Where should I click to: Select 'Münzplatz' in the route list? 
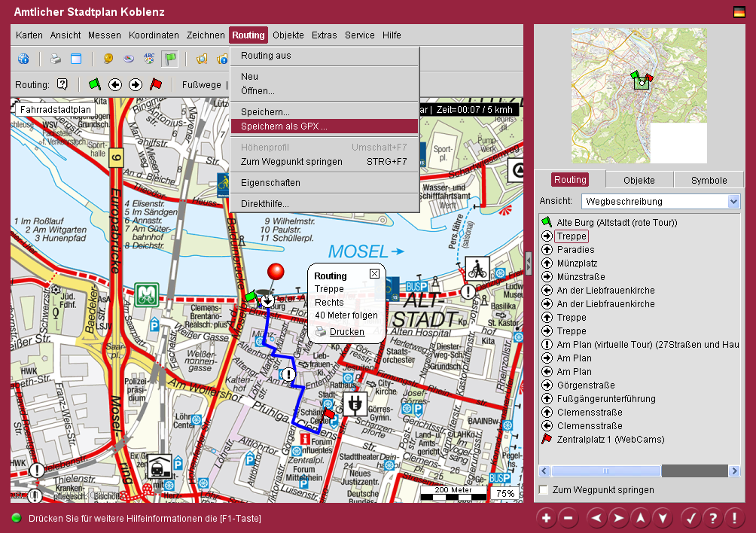(x=577, y=263)
